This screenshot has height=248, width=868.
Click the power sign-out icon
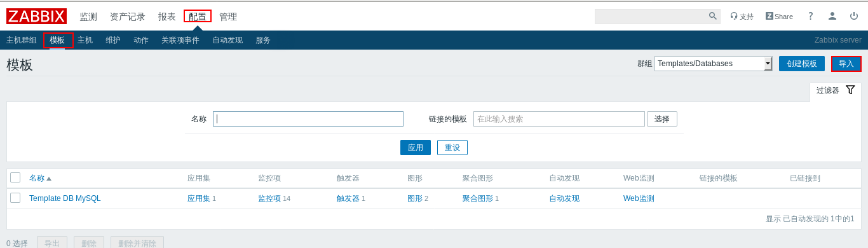pos(854,16)
